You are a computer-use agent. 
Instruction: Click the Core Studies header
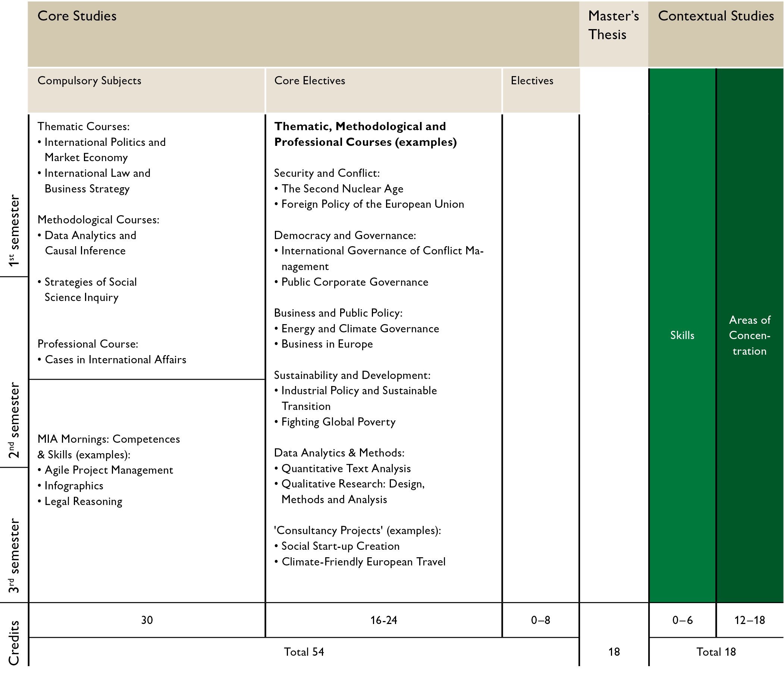click(77, 16)
